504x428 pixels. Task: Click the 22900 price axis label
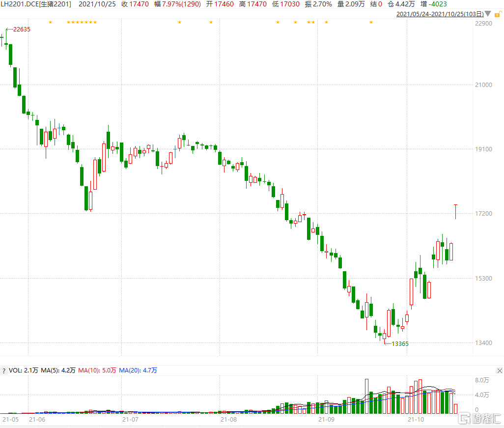pos(483,24)
